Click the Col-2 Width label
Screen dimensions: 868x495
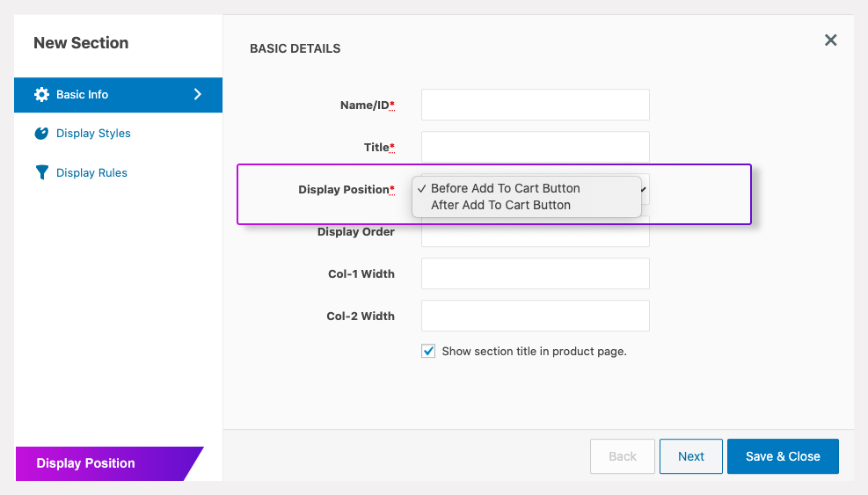(361, 317)
